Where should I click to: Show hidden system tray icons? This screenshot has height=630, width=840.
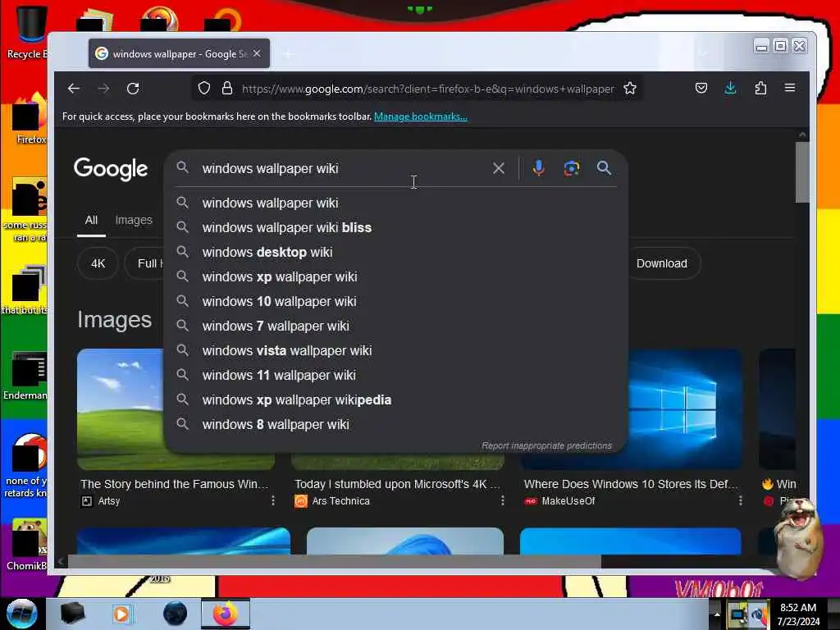717,614
